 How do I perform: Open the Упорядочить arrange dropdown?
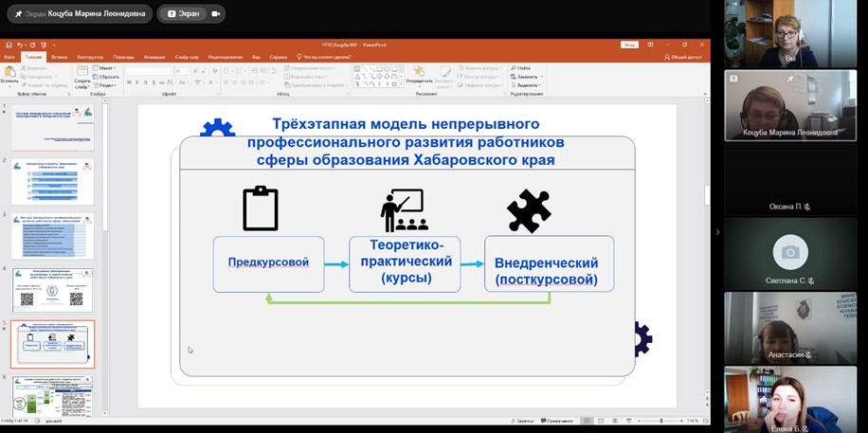pyautogui.click(x=419, y=81)
